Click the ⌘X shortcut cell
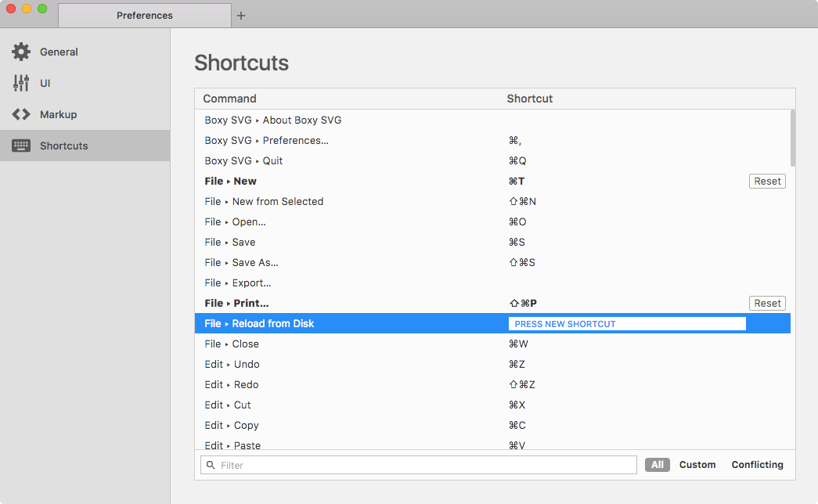The width and height of the screenshot is (818, 504). tap(517, 405)
